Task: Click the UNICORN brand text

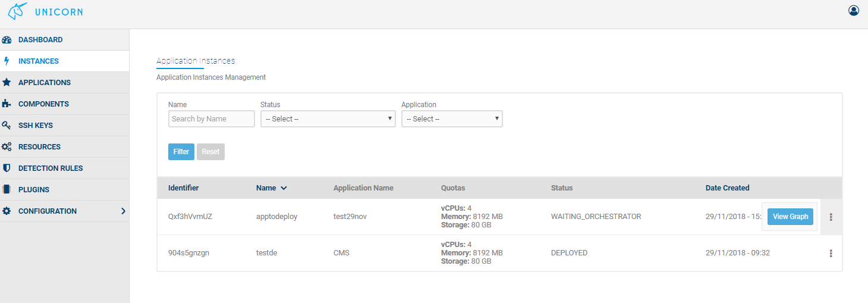Action: coord(59,12)
